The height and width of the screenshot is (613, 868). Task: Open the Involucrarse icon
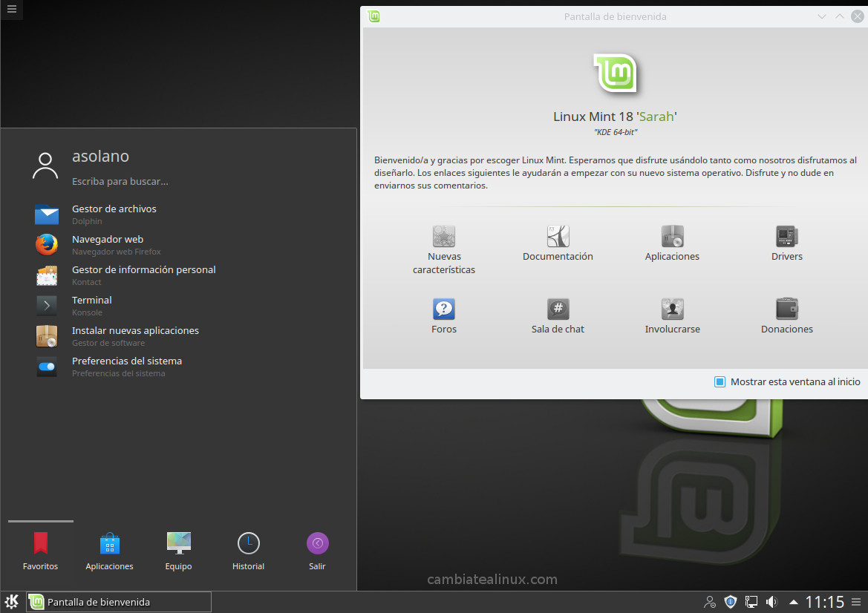click(x=673, y=309)
